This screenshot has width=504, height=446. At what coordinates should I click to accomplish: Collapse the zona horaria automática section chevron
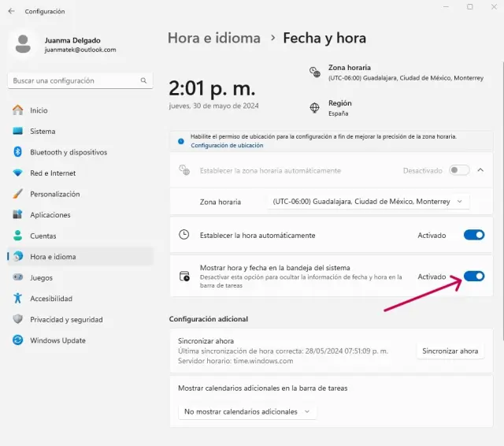point(481,170)
